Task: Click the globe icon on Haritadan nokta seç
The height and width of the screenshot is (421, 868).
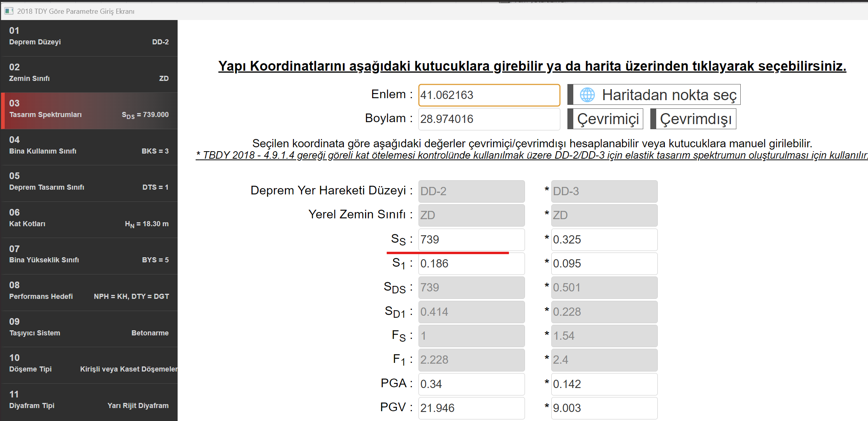Action: tap(587, 95)
